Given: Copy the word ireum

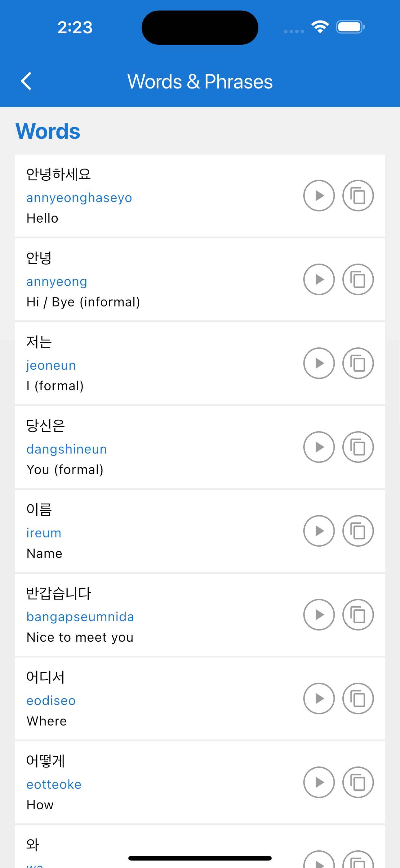Looking at the screenshot, I should click(358, 531).
